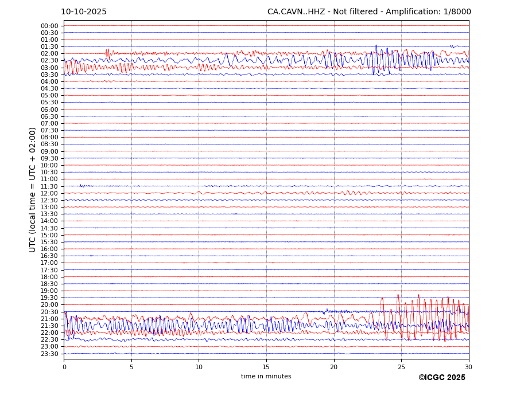Click the date label 10-10-2025
The height and width of the screenshot is (399, 532).
[84, 12]
